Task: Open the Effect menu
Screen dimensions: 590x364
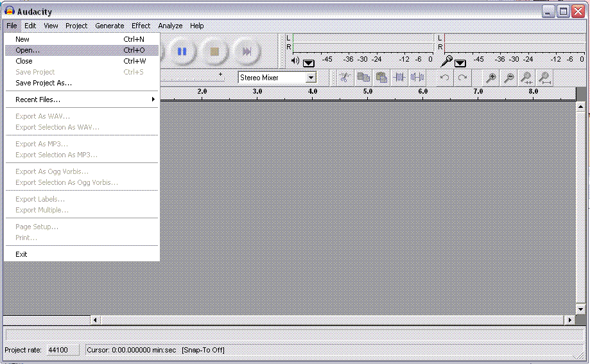Action: pos(141,26)
